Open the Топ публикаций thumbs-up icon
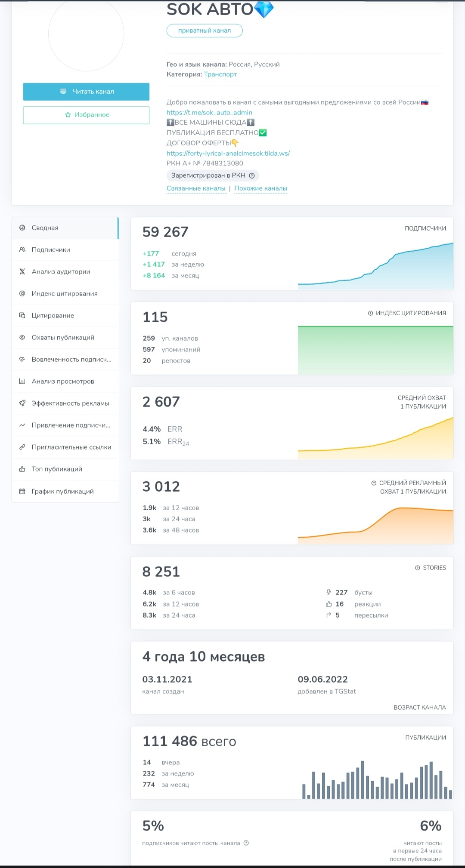Screen dimensions: 465x868 22,469
